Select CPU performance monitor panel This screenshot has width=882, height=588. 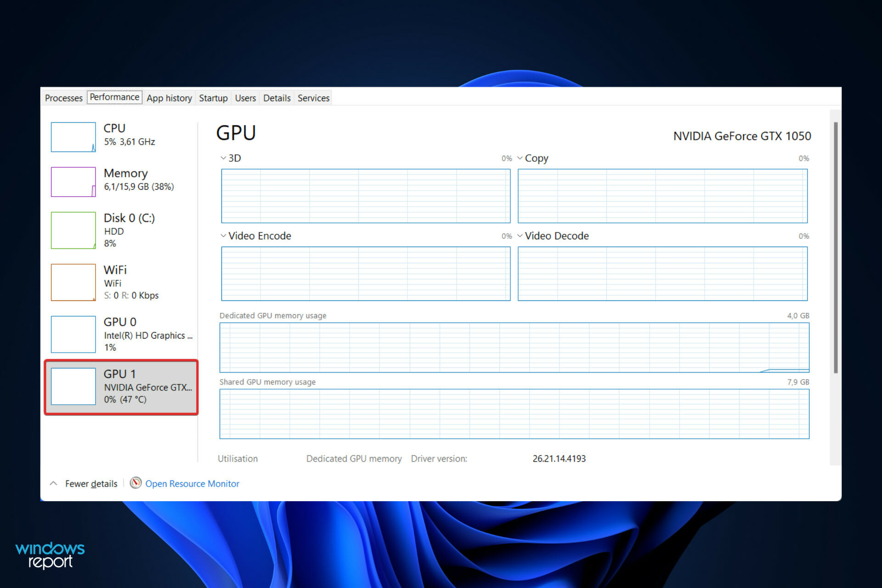(x=120, y=134)
